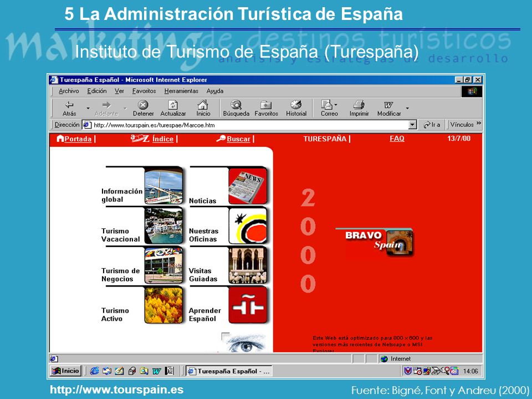This screenshot has height=399, width=532.
Task: Click the Vínculos links bar label
Action: tap(462, 125)
